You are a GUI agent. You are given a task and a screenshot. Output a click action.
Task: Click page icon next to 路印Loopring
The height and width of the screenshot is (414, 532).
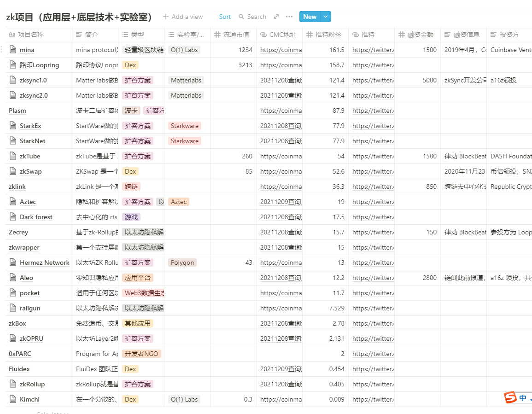pos(13,65)
